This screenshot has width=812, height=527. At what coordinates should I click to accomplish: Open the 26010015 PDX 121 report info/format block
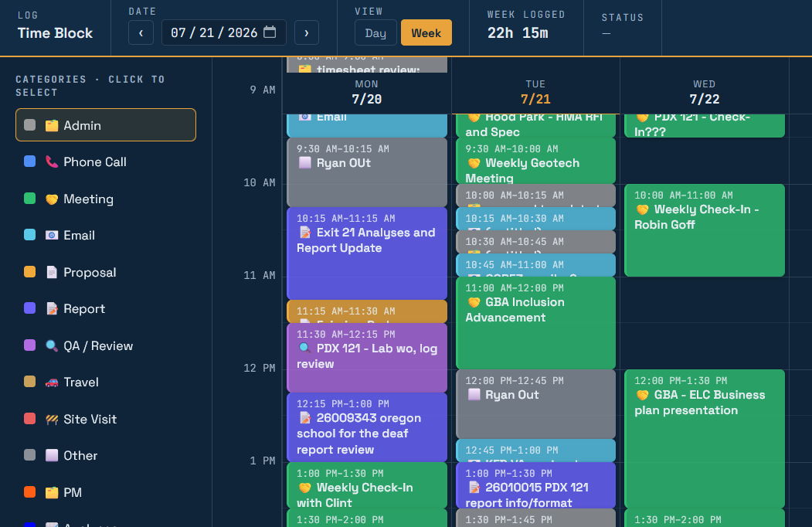[536, 485]
